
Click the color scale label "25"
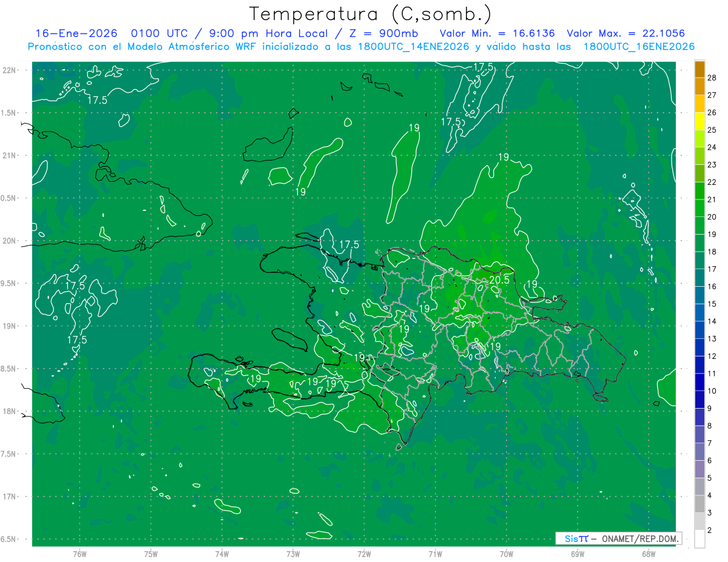tap(712, 130)
